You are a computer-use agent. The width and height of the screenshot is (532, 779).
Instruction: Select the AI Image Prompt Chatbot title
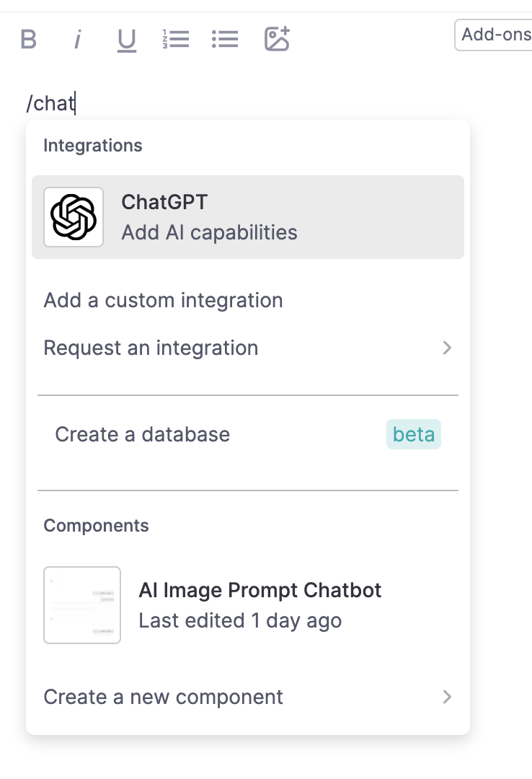pos(260,590)
